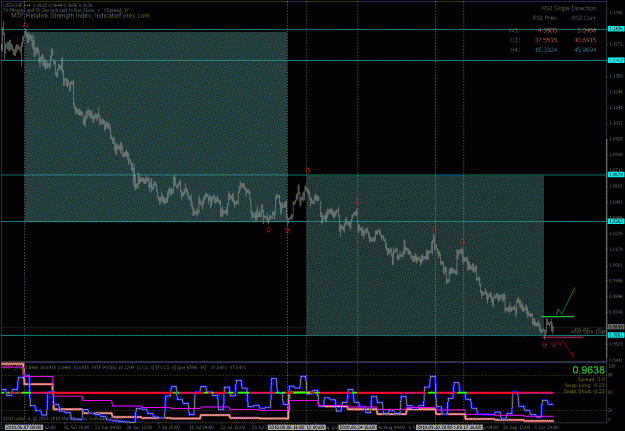Click the Spread: 3.0 label
625x431 pixels.
pyautogui.click(x=591, y=379)
